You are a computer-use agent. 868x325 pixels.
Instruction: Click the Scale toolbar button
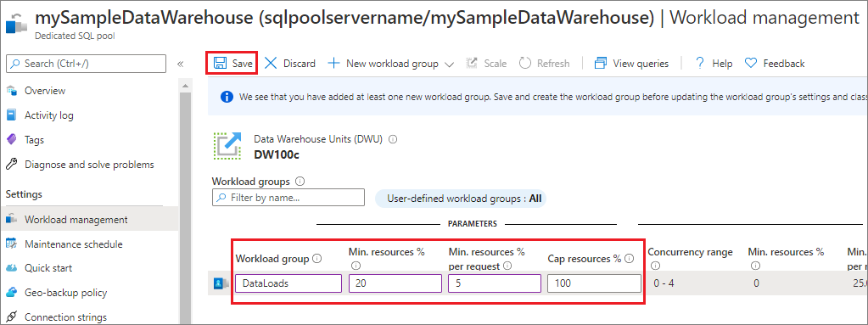[x=486, y=63]
